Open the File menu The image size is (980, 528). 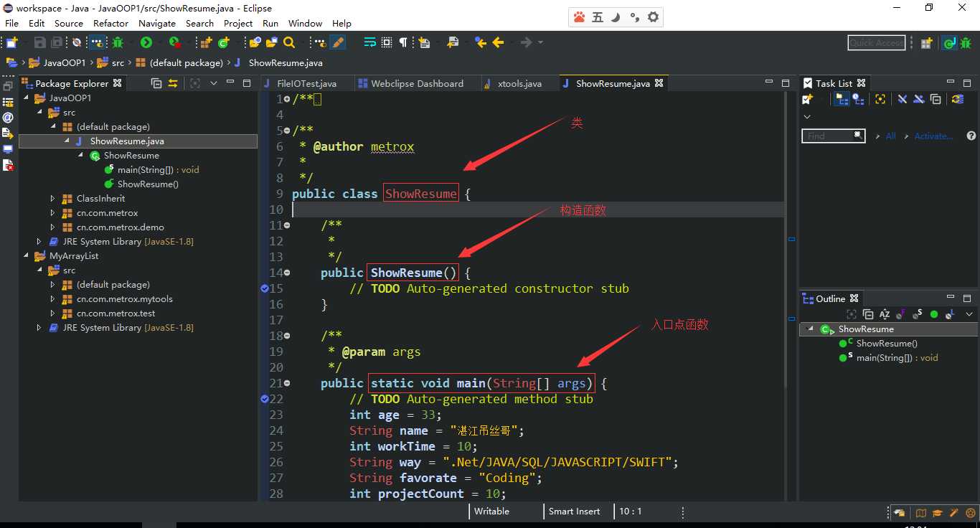pos(12,23)
